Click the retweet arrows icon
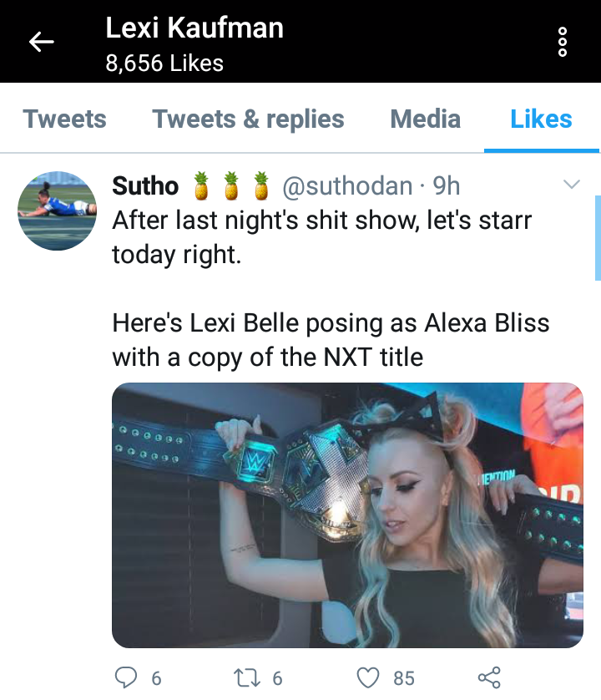 (247, 677)
